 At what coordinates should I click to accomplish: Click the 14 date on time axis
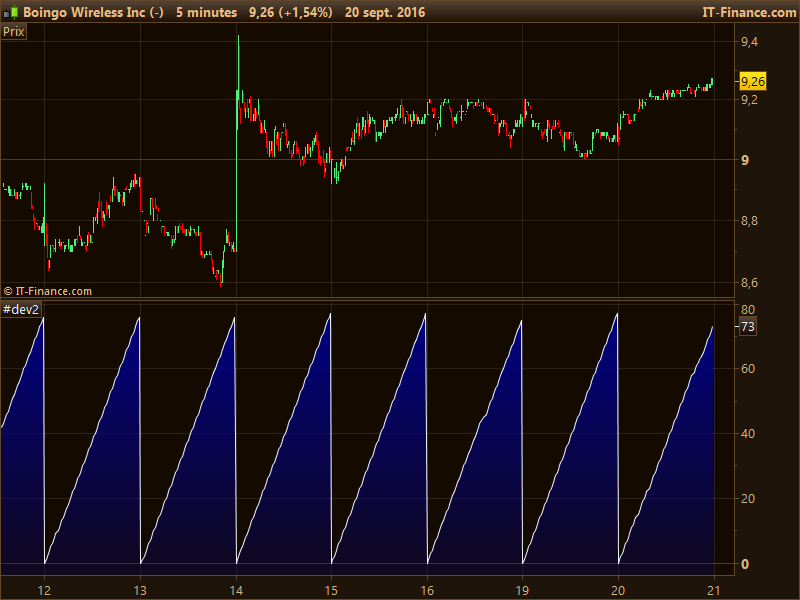point(236,590)
